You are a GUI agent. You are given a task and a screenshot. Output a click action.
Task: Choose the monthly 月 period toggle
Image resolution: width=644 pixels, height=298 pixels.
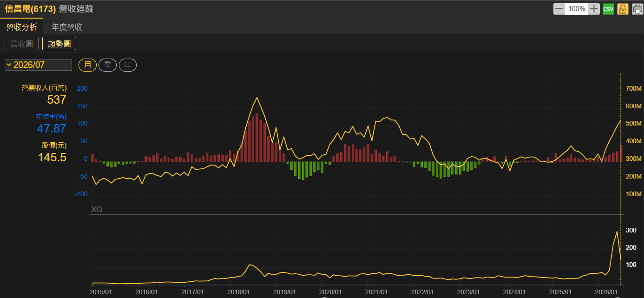[88, 65]
